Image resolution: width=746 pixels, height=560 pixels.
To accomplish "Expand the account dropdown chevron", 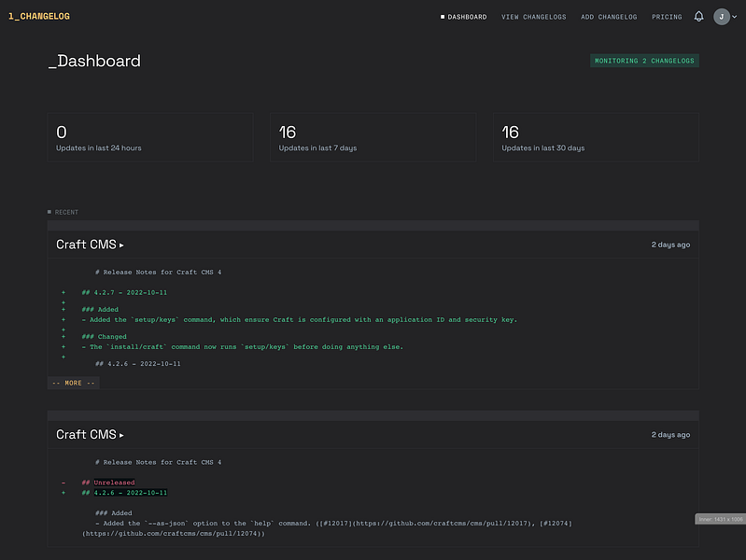I will tap(734, 17).
